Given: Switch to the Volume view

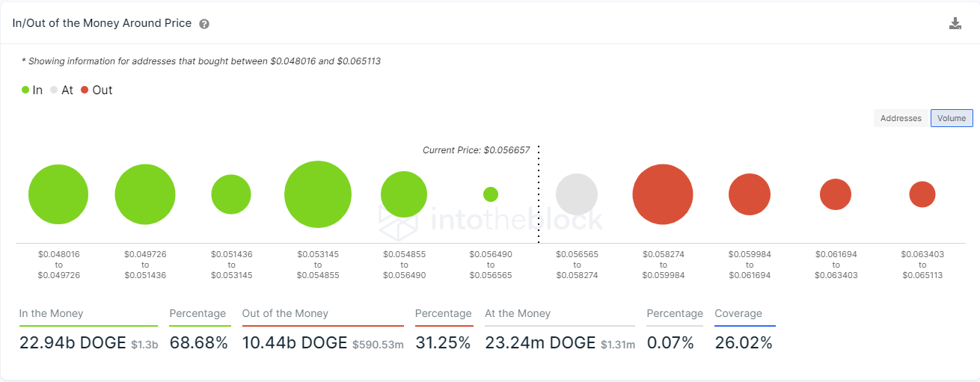Looking at the screenshot, I should point(952,118).
